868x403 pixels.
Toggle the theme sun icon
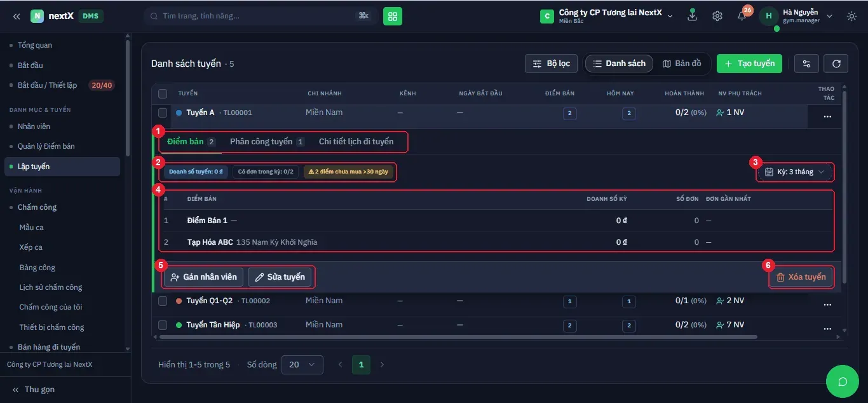[852, 16]
